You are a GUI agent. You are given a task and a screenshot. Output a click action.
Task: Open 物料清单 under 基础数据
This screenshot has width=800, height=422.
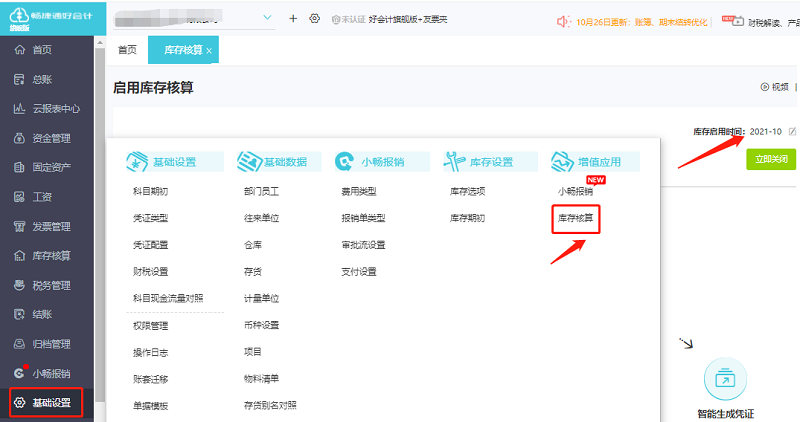click(261, 379)
